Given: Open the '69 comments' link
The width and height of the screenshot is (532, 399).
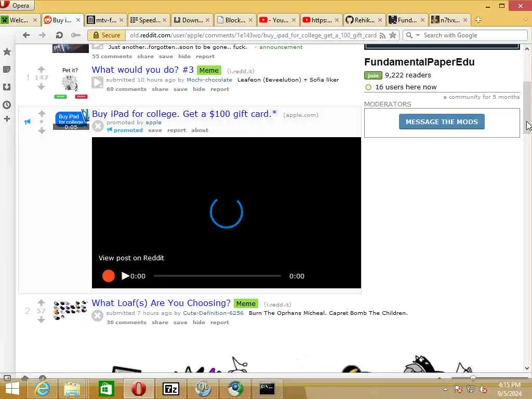Looking at the screenshot, I should click(126, 89).
